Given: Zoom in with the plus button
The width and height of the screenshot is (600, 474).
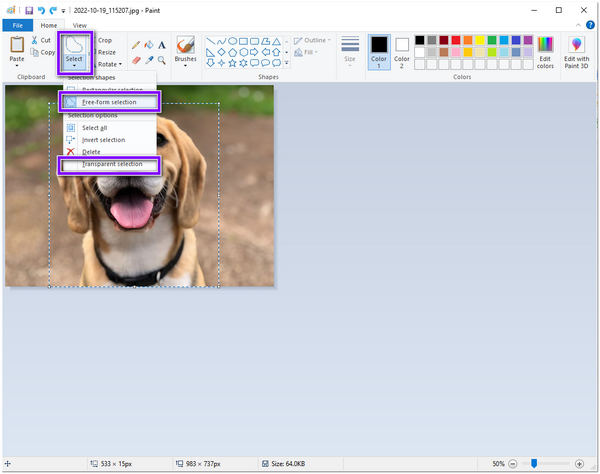Looking at the screenshot, I should click(579, 464).
